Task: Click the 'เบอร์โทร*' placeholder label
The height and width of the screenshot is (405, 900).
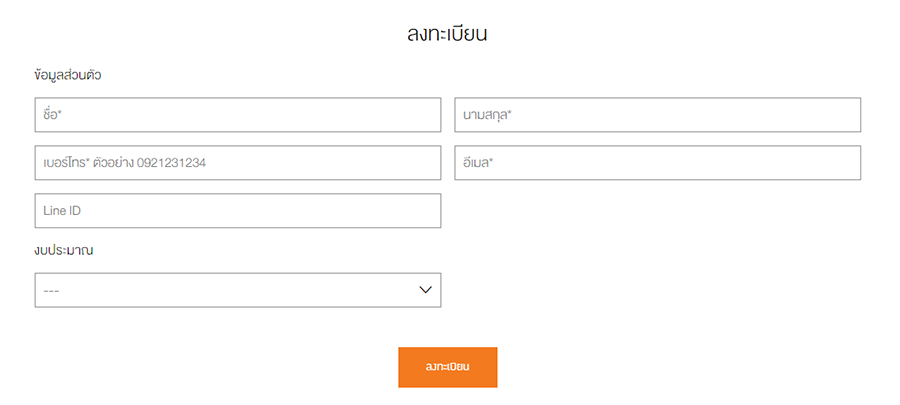Action: coord(66,163)
